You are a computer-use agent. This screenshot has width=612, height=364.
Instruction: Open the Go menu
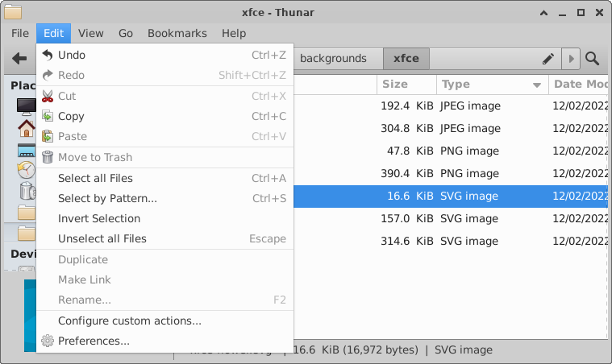tap(126, 34)
